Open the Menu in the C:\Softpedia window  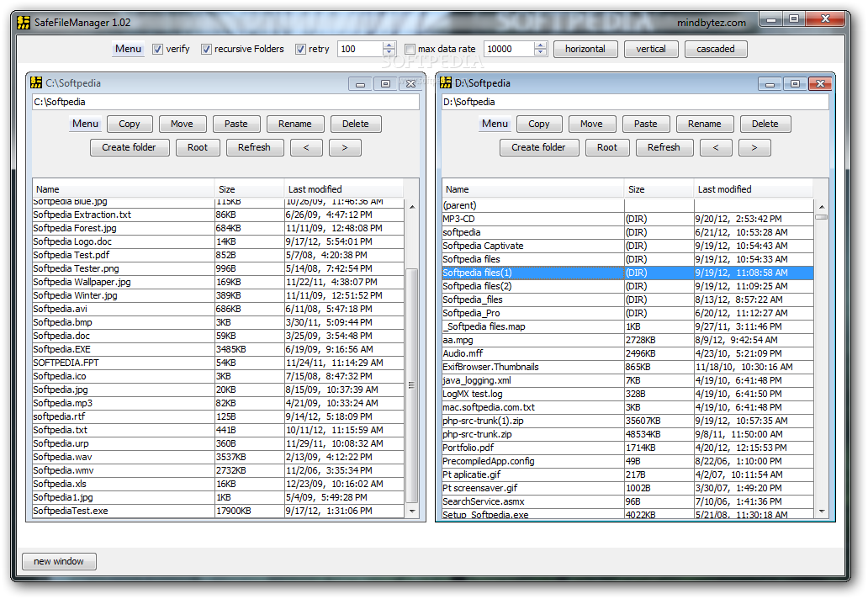[85, 124]
